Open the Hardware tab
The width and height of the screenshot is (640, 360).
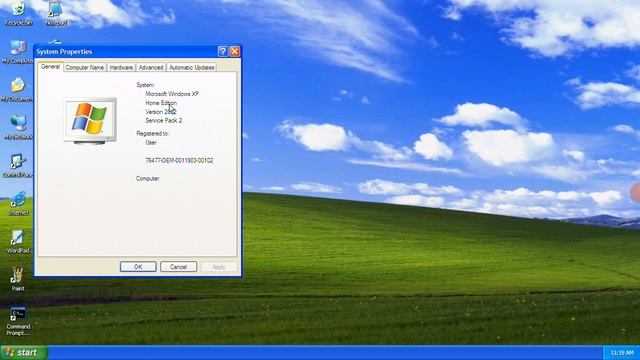[121, 68]
